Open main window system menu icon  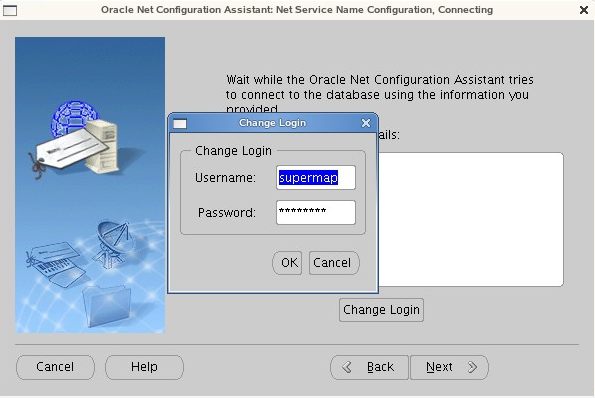pos(10,10)
